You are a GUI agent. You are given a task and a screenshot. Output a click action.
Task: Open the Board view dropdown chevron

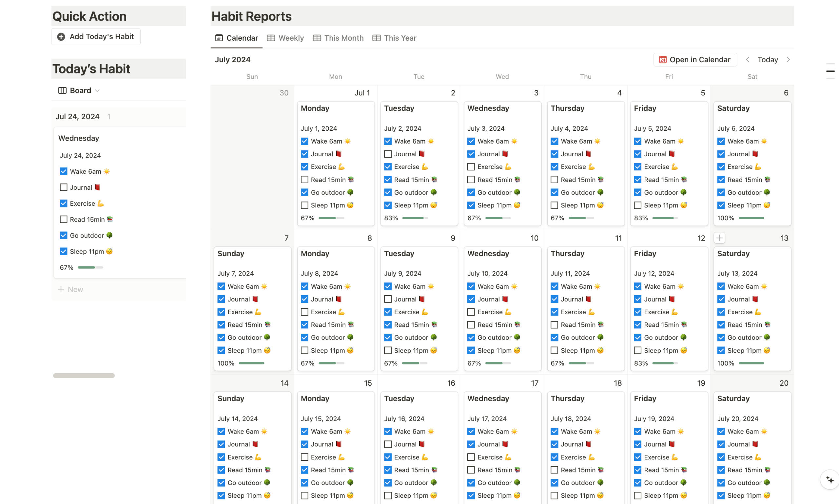click(x=97, y=91)
